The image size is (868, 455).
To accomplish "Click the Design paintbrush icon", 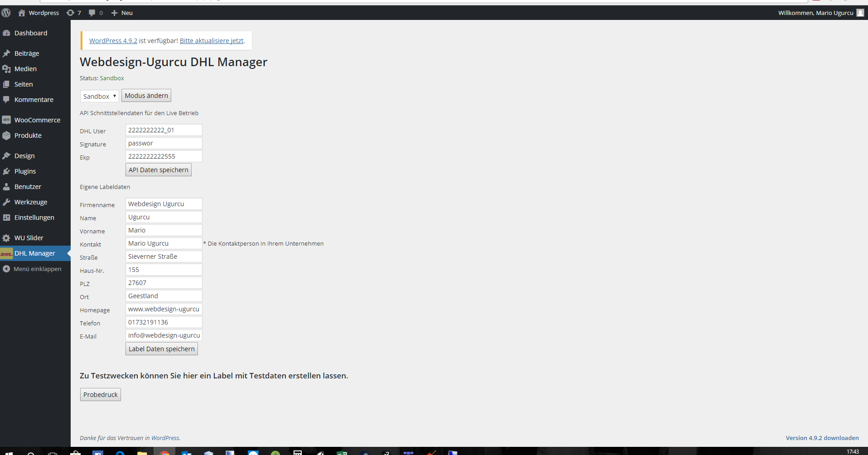I will pos(6,156).
